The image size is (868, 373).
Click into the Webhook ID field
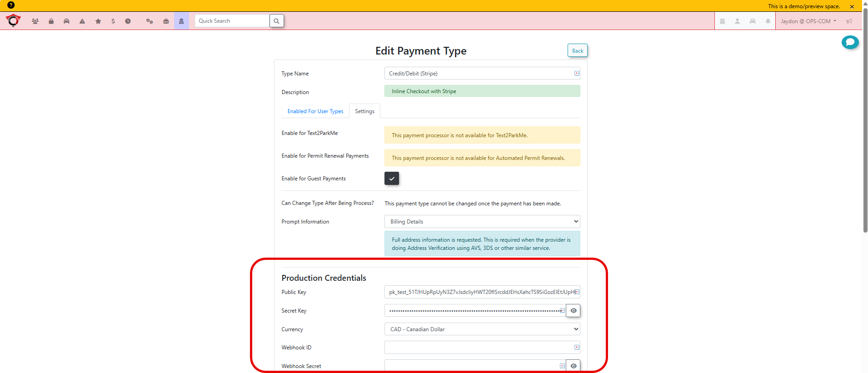477,348
